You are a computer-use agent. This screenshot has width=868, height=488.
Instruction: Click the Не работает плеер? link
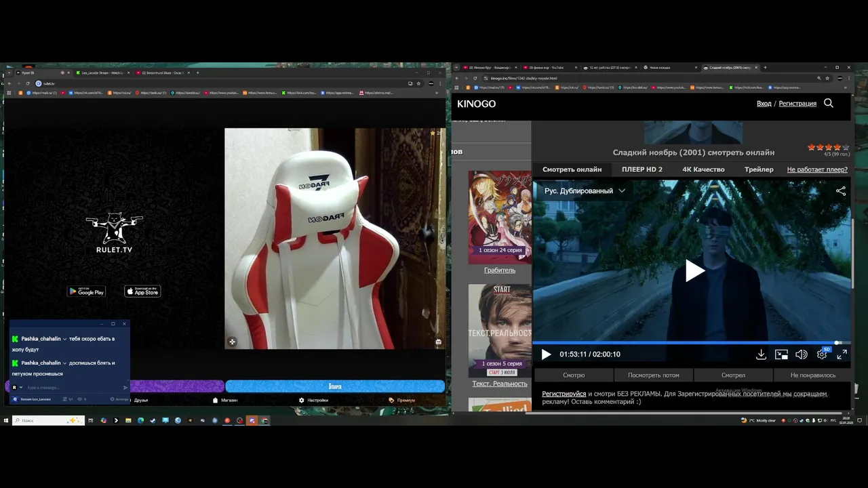coord(817,169)
